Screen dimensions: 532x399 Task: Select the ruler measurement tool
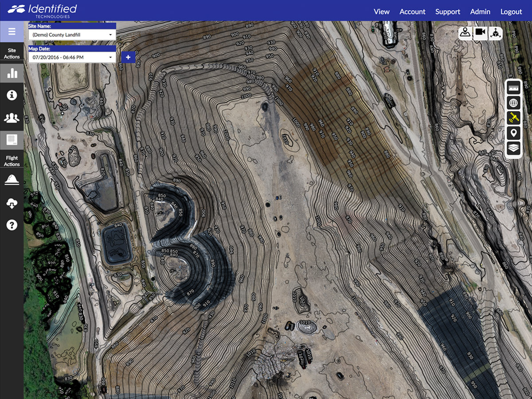click(513, 87)
